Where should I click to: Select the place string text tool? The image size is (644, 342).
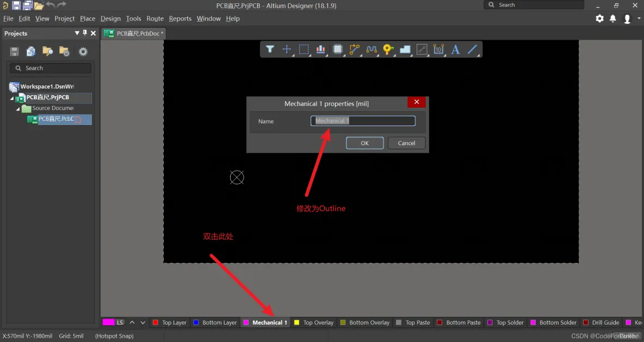click(x=455, y=49)
